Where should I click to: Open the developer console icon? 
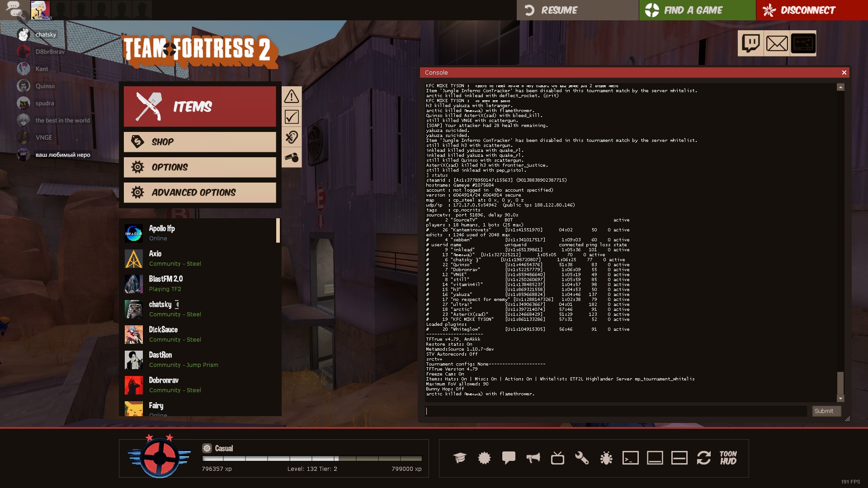tap(631, 458)
